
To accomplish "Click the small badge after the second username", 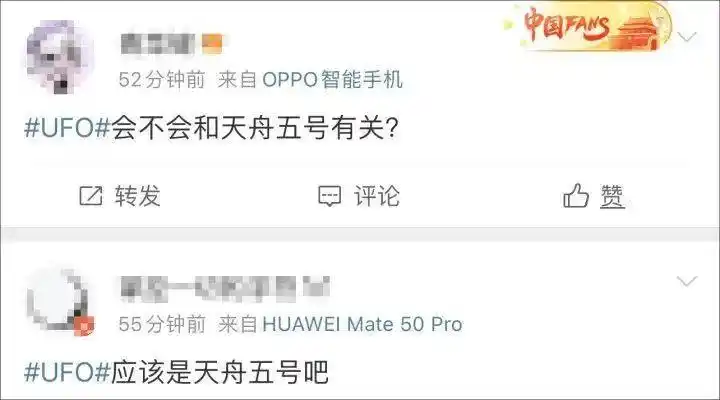I will coord(316,287).
